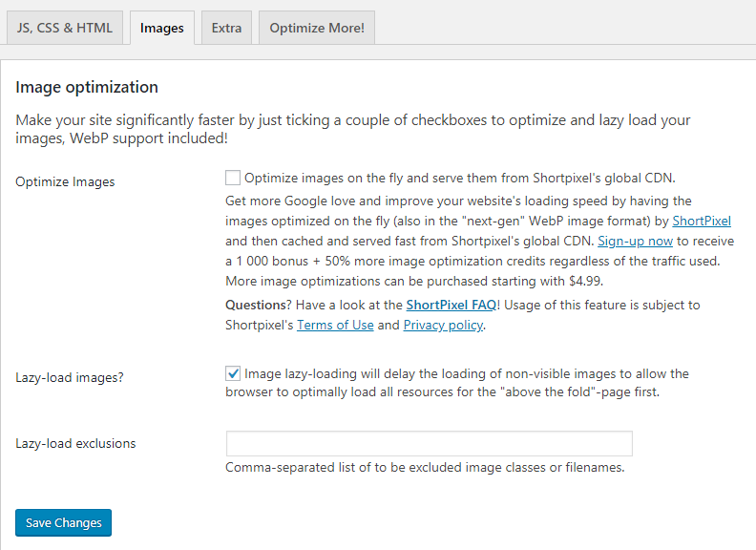Go to the Optimize More! tab

(317, 28)
